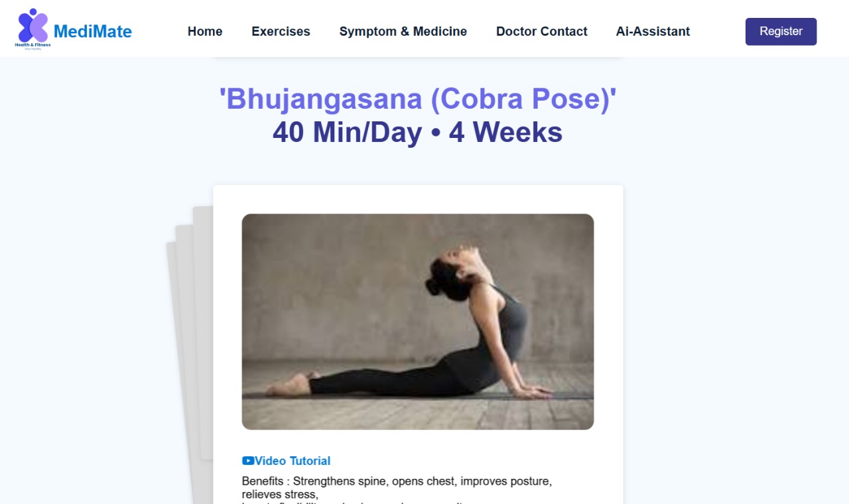Select the first gray card behind main card

[x=203, y=332]
